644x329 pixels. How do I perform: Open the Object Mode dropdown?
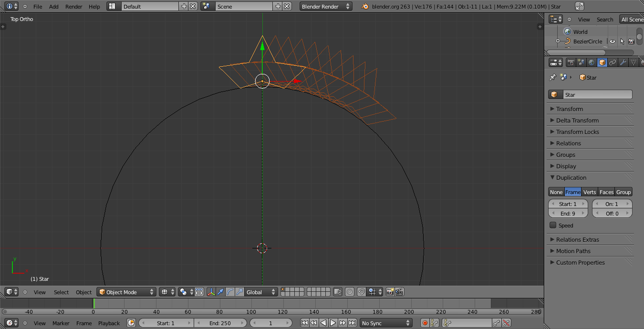click(126, 292)
